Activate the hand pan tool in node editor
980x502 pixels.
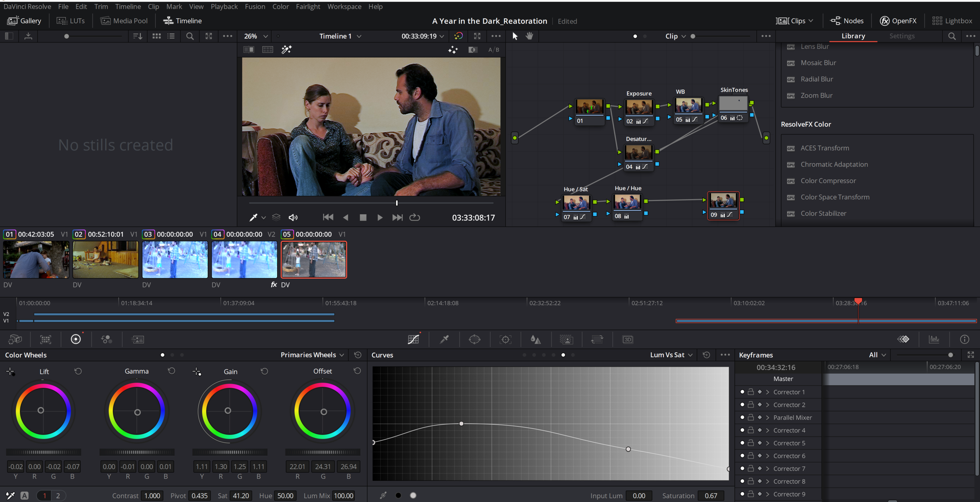coord(529,36)
